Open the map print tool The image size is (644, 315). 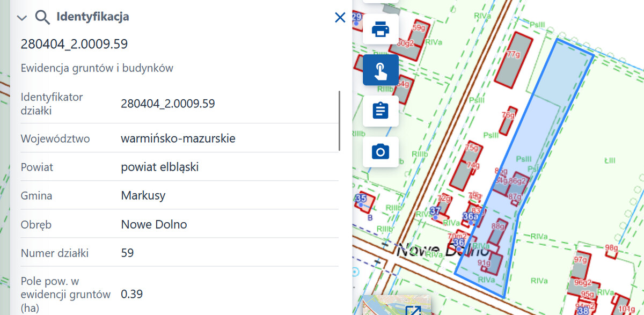point(380,30)
